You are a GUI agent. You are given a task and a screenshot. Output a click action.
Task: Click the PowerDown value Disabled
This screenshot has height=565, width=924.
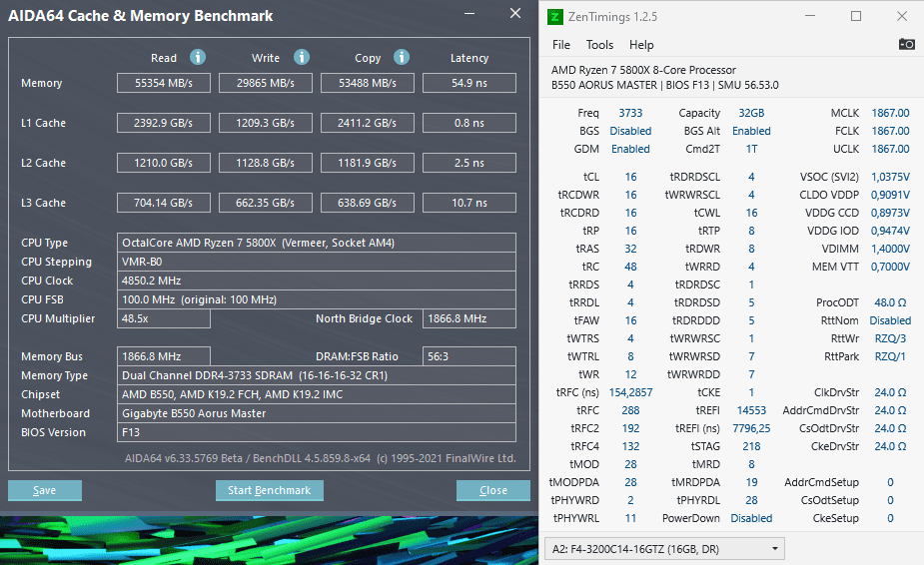751,518
